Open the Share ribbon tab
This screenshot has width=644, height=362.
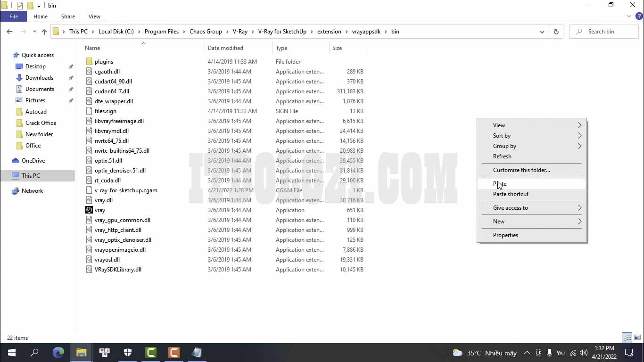68,16
